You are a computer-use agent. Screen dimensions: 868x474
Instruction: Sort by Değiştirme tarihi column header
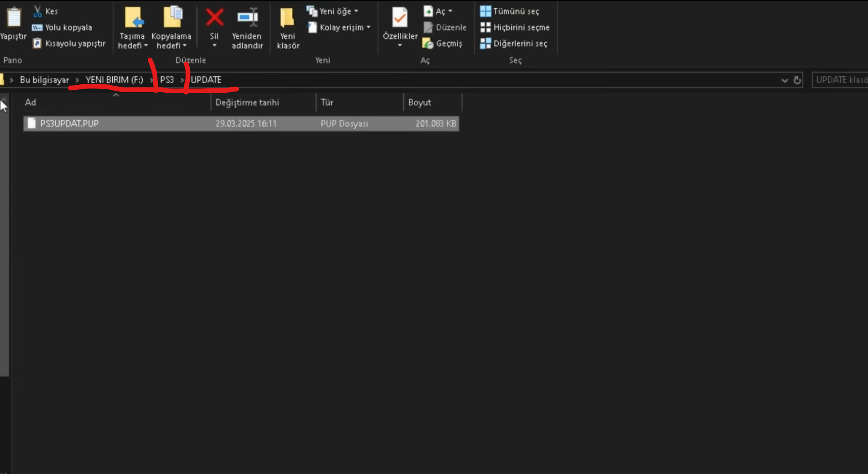pyautogui.click(x=247, y=103)
